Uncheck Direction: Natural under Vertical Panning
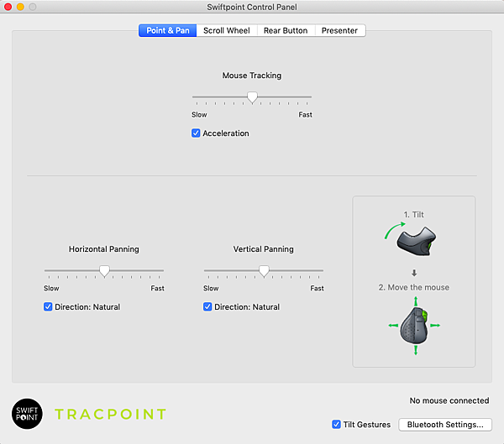This screenshot has width=504, height=444. click(207, 307)
